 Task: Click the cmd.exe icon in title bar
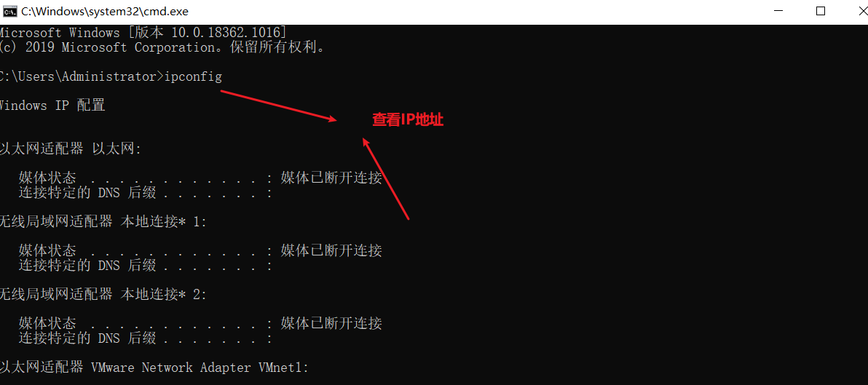(9, 11)
